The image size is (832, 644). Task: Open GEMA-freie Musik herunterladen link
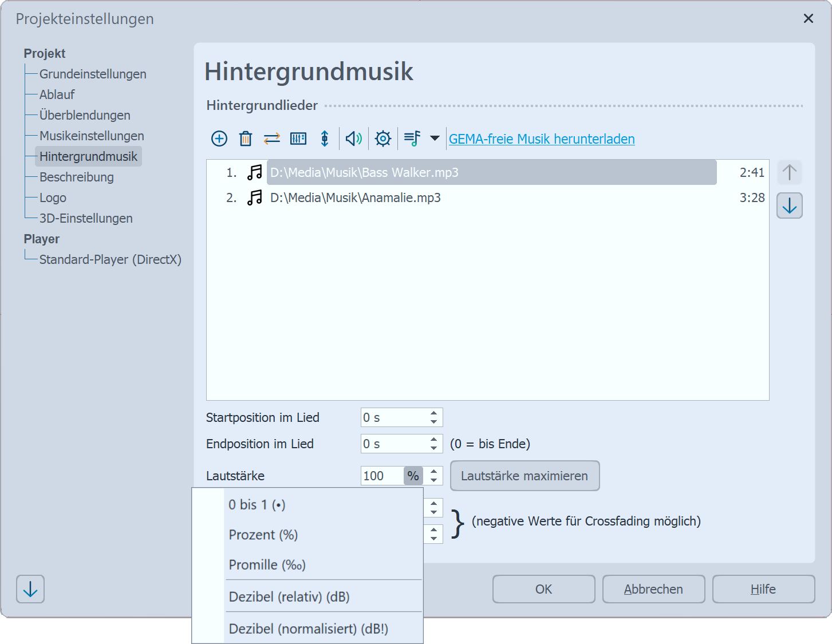pos(541,139)
